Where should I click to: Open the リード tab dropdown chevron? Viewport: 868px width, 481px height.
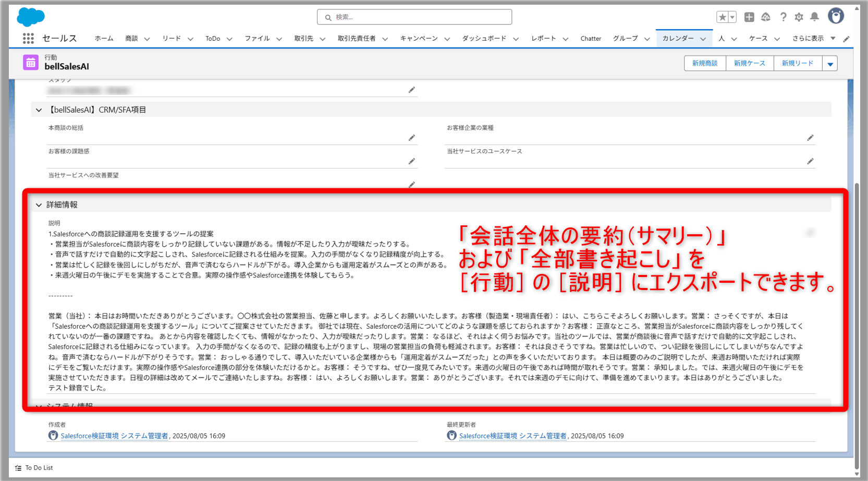coord(190,39)
